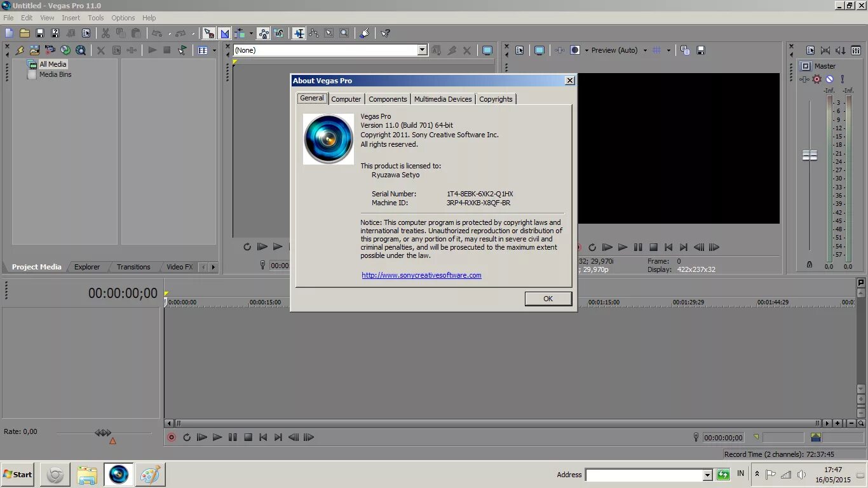The image size is (868, 488).
Task: Select the Normal Edit tool
Action: 299,33
